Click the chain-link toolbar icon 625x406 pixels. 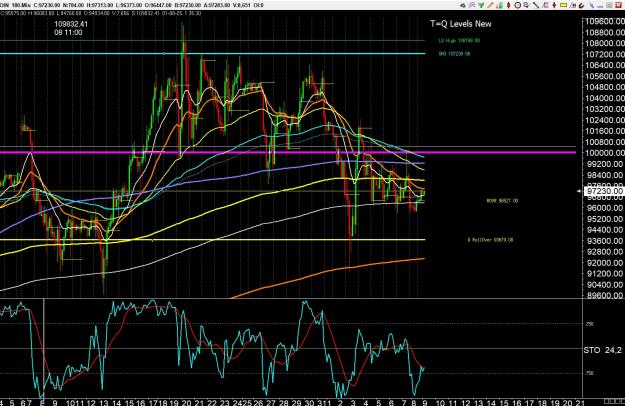pos(472,5)
